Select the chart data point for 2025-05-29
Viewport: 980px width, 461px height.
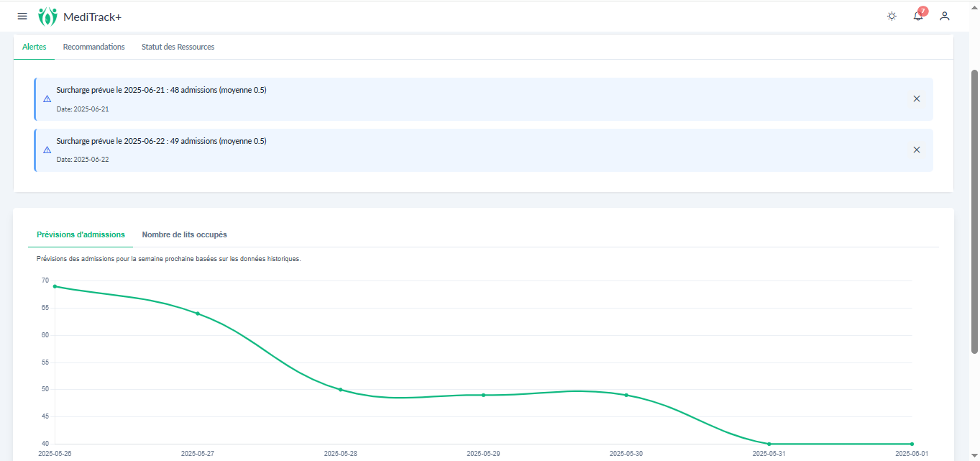click(483, 395)
